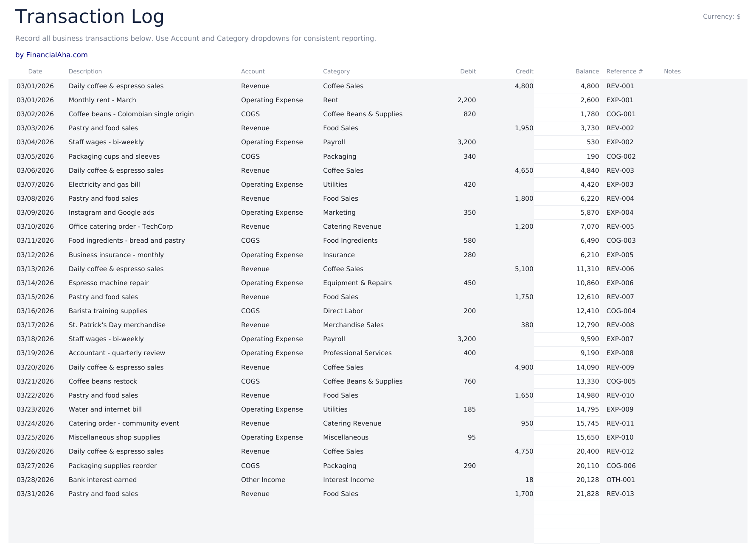Select 'Miscellaneous shop supplies' description
Viewport: 756px width, 552px height.
click(x=115, y=437)
